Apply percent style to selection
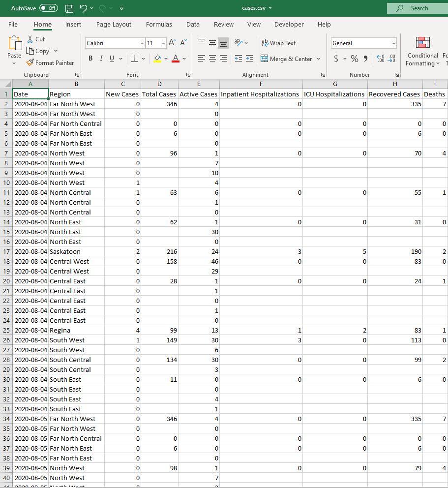Viewport: 448px width, 488px height. (x=354, y=59)
